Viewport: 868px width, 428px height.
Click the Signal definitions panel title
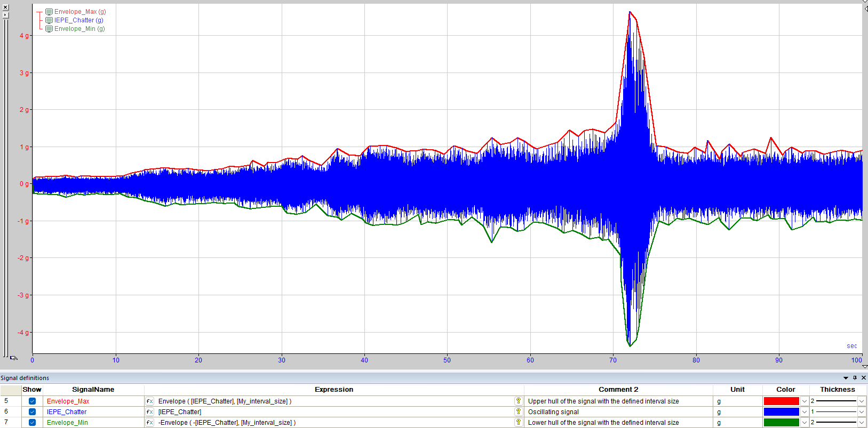25,378
